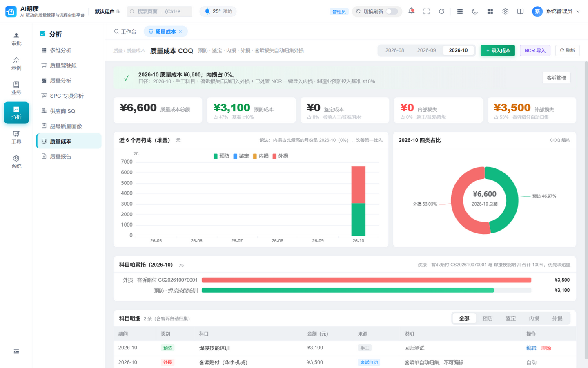The width and height of the screenshot is (588, 368).
Task: Toggle the 外损 series in the chart legend
Action: [x=280, y=156]
